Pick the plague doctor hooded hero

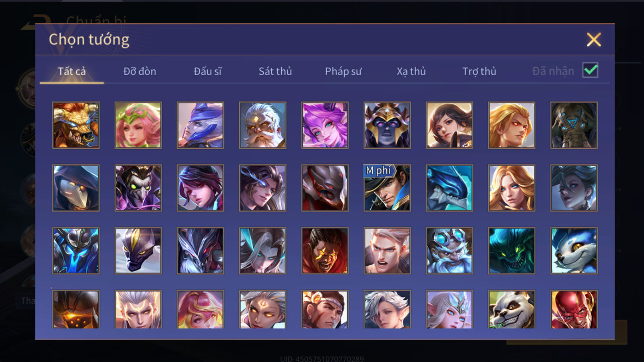pos(76,188)
